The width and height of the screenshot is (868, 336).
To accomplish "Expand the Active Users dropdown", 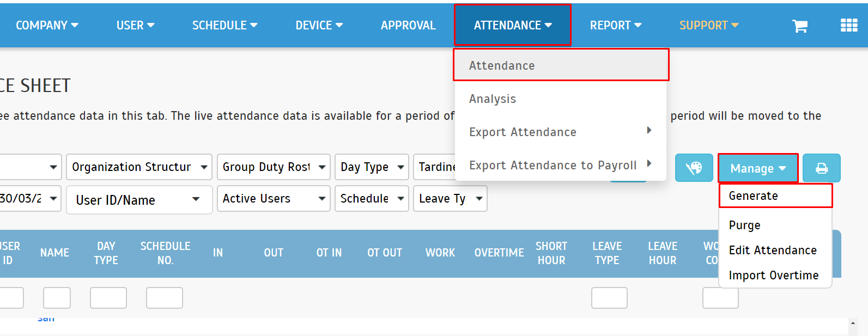I will (x=274, y=198).
